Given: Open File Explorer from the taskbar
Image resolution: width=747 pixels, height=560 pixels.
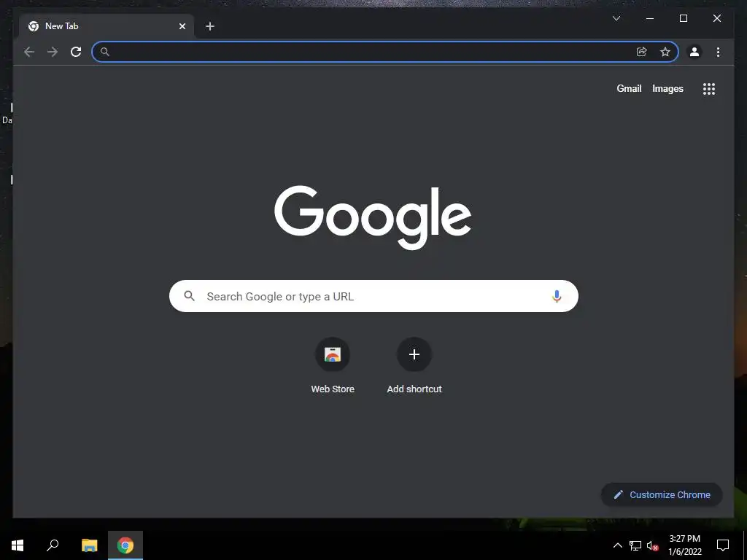Looking at the screenshot, I should [x=89, y=545].
